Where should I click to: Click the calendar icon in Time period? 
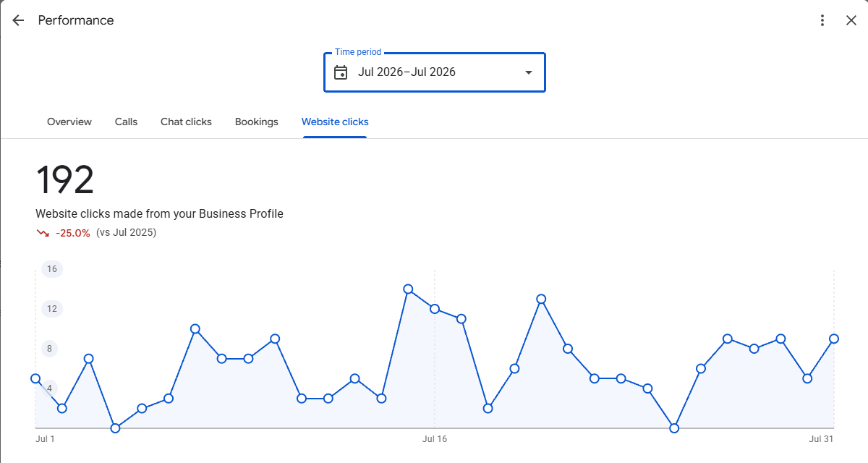[341, 72]
